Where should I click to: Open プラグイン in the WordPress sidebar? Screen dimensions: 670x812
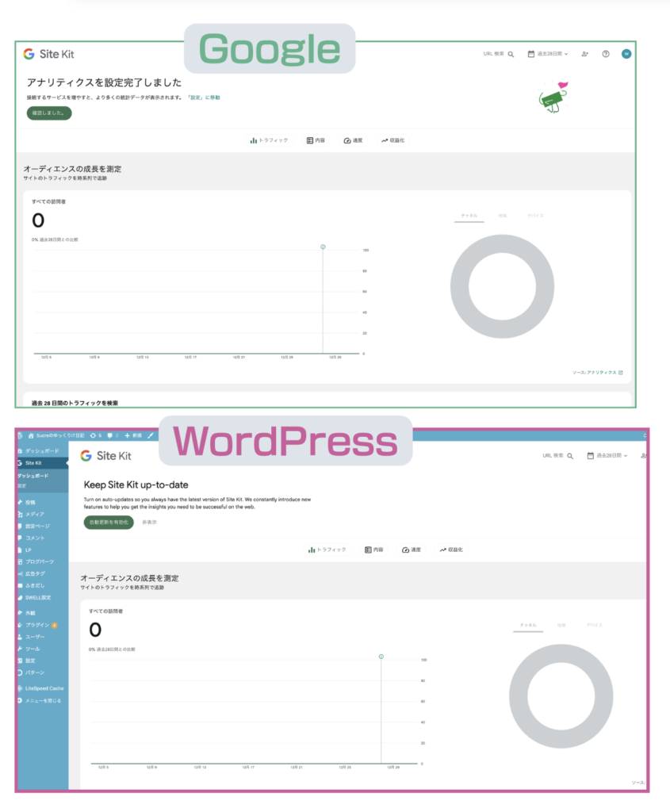tap(37, 625)
